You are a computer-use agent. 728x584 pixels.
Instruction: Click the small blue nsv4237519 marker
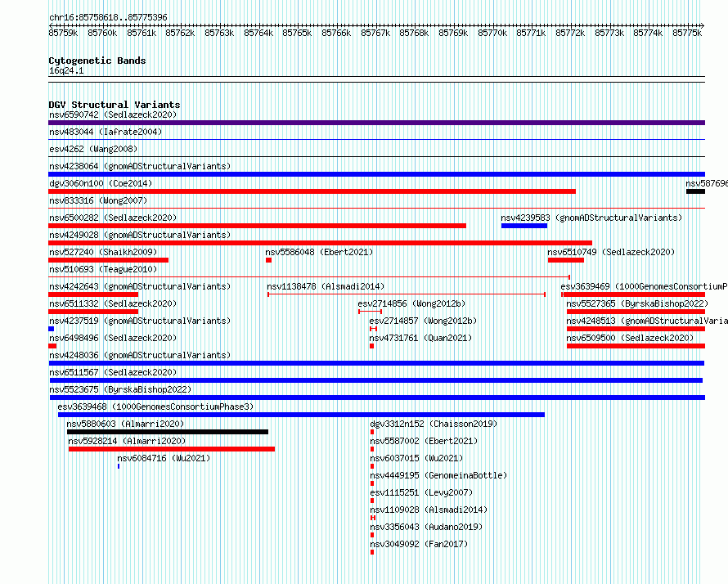coord(51,329)
